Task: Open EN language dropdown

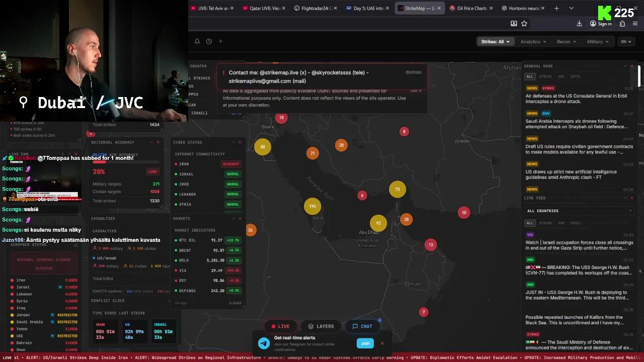Action: (626, 42)
